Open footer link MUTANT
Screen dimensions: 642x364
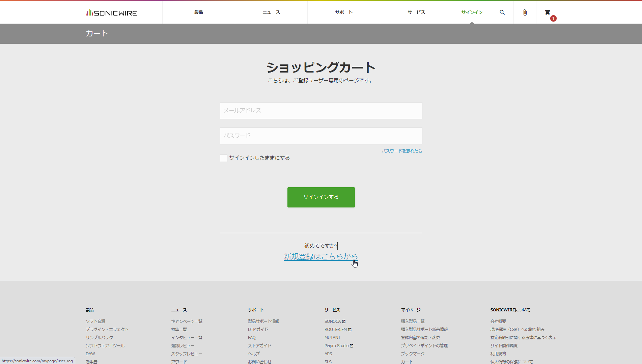333,338
